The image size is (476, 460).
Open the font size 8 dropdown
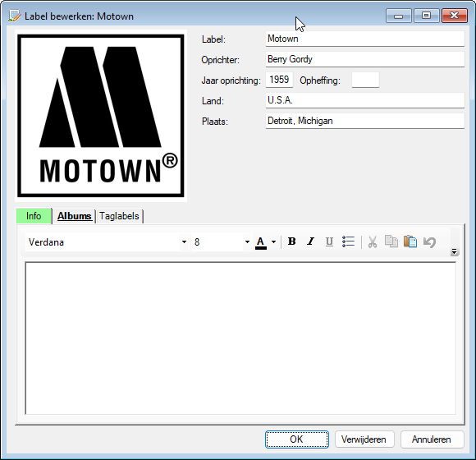(247, 242)
